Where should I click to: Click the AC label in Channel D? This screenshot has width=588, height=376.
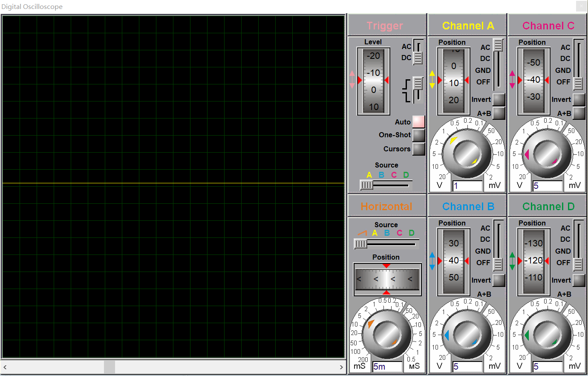tap(565, 228)
